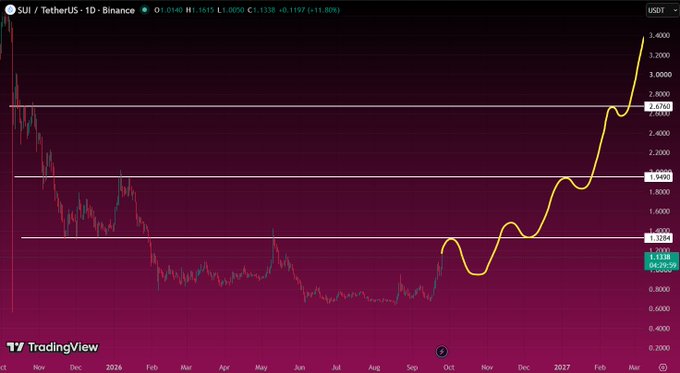Click the Jul label on the time axis
This screenshot has width=680, height=373.
coord(336,367)
